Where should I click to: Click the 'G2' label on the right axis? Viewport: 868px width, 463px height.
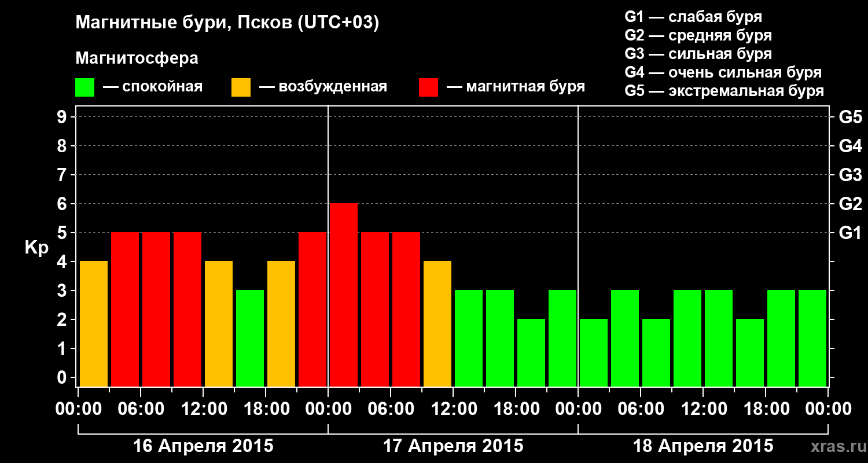pyautogui.click(x=851, y=204)
